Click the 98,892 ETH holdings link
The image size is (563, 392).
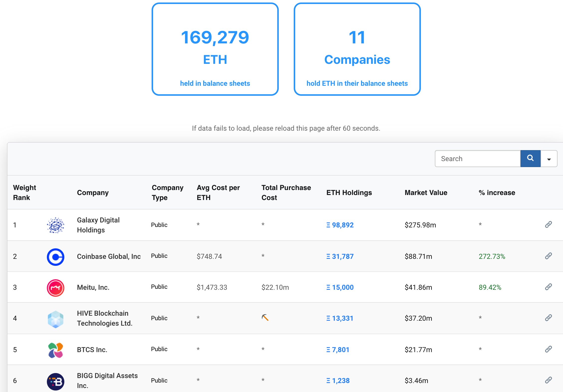click(340, 224)
